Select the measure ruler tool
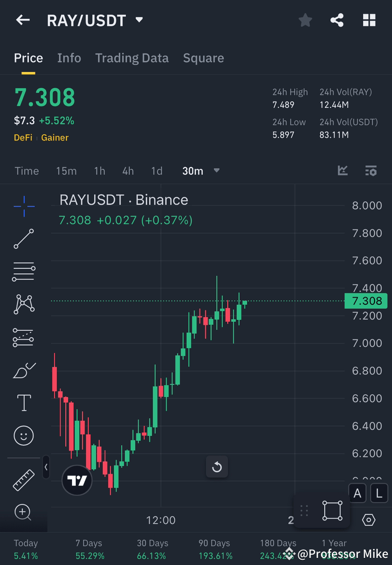 [x=24, y=479]
